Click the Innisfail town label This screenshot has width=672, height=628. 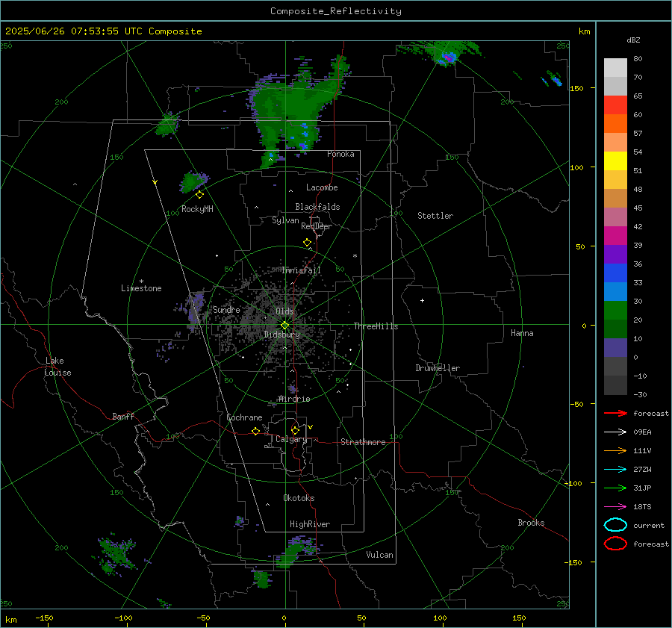tap(302, 270)
